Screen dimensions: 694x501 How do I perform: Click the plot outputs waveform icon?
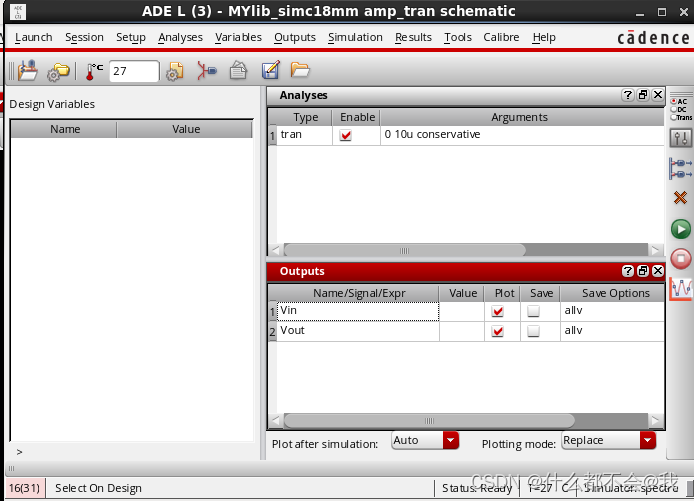[x=681, y=289]
